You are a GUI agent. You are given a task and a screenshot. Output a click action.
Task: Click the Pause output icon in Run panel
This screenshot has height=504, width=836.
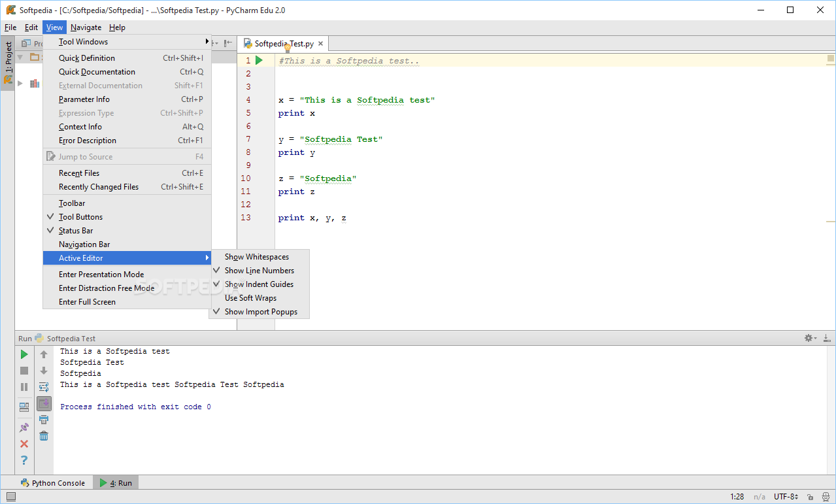coord(24,387)
